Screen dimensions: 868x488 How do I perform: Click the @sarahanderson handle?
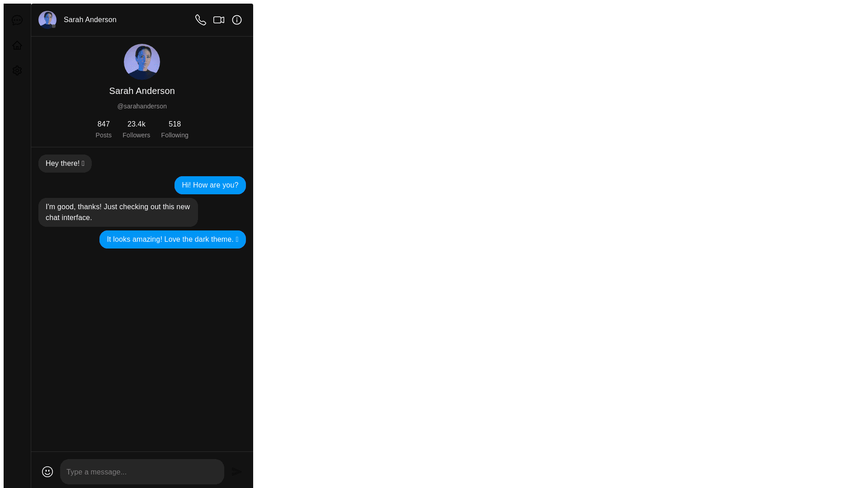[x=142, y=106]
